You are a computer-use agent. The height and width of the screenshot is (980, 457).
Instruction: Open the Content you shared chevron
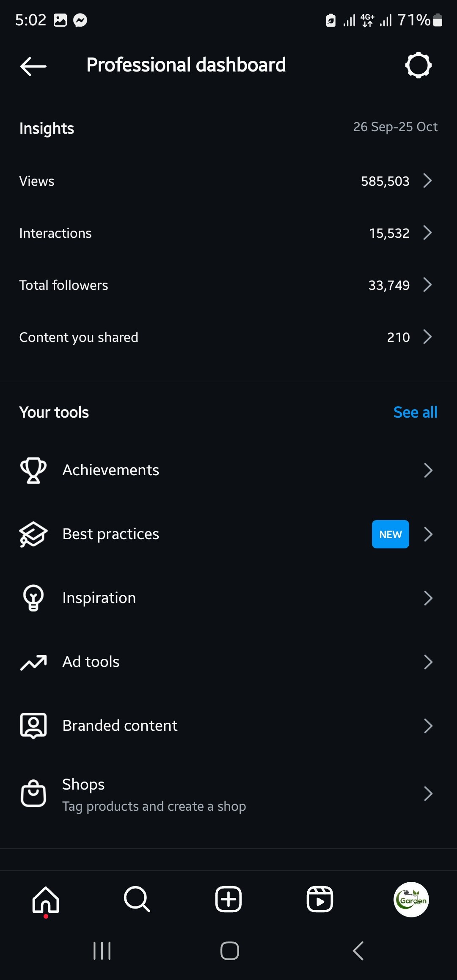coord(428,337)
